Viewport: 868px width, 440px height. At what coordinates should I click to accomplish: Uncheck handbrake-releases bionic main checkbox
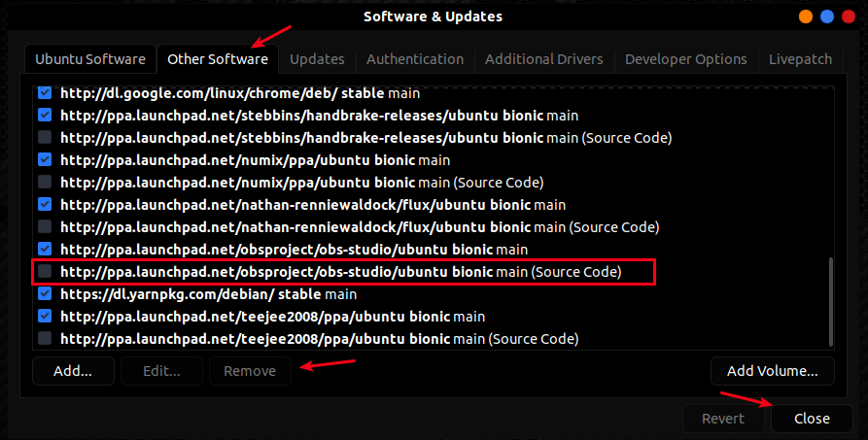45,116
